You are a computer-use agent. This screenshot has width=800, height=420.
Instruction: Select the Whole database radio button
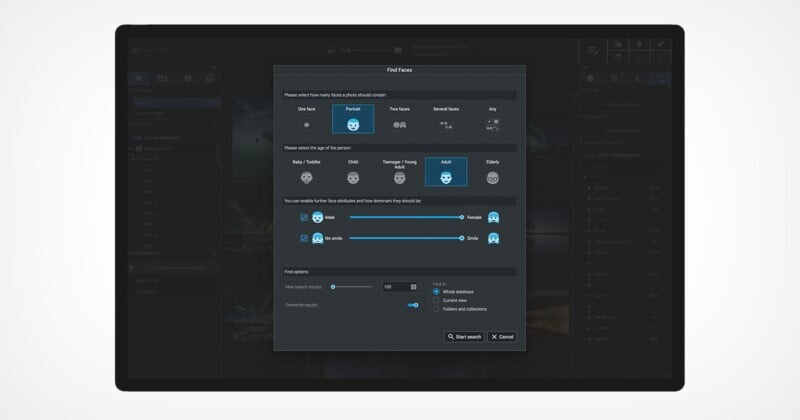point(436,291)
